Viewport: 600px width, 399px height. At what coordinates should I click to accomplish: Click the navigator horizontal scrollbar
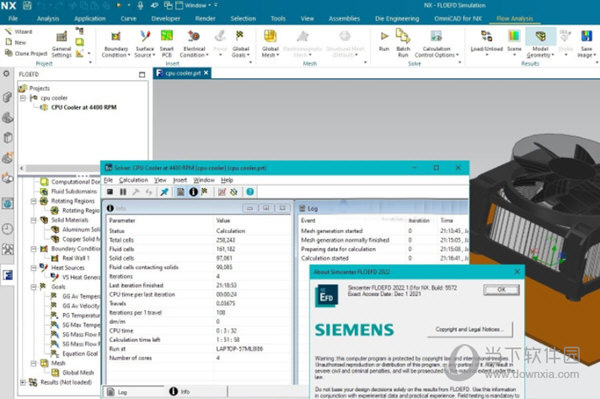coord(63,168)
